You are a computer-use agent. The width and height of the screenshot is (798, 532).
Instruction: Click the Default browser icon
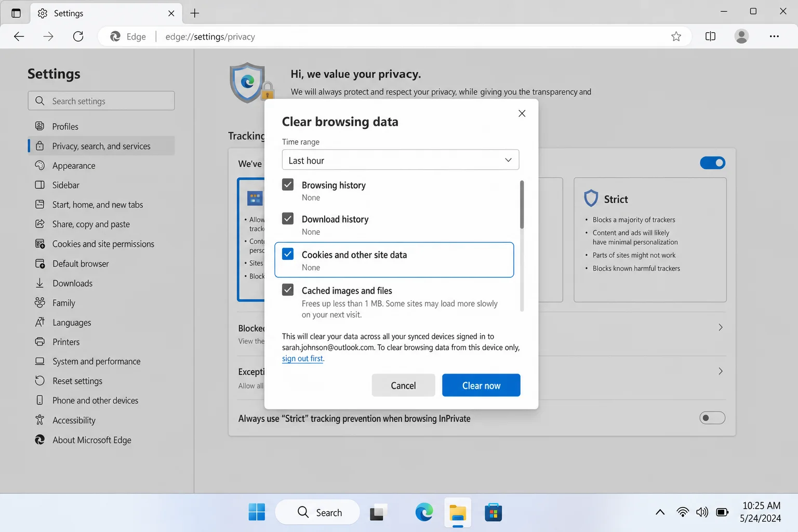coord(39,263)
